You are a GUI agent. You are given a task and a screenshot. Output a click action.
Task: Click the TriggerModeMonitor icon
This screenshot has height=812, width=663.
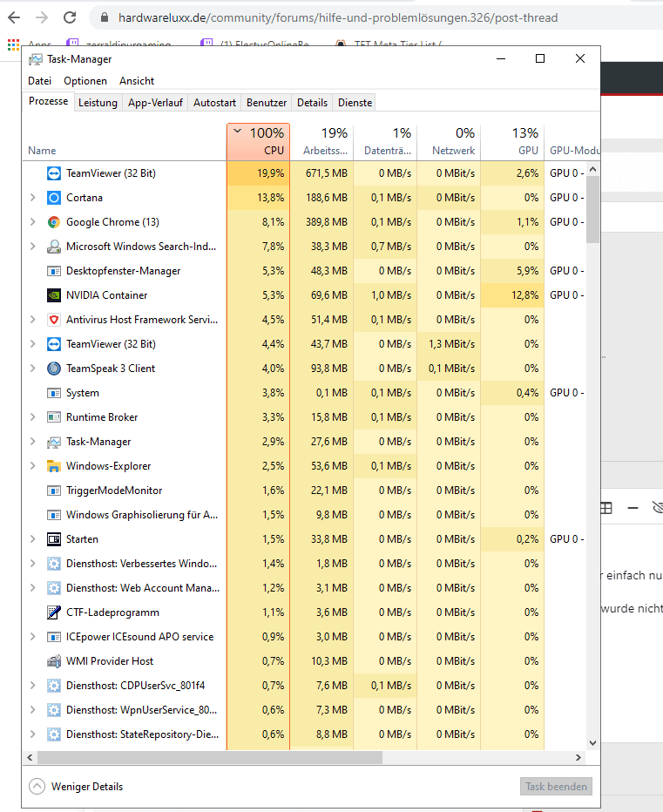[x=54, y=491]
